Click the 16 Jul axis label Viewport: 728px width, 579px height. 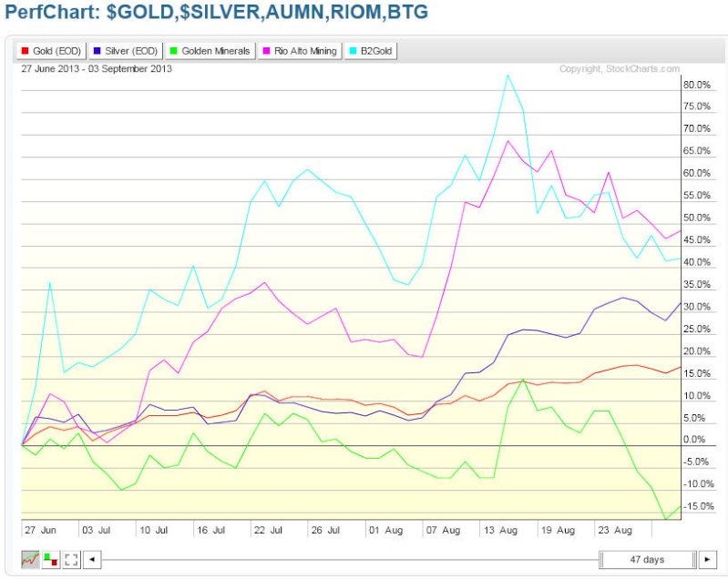210,530
